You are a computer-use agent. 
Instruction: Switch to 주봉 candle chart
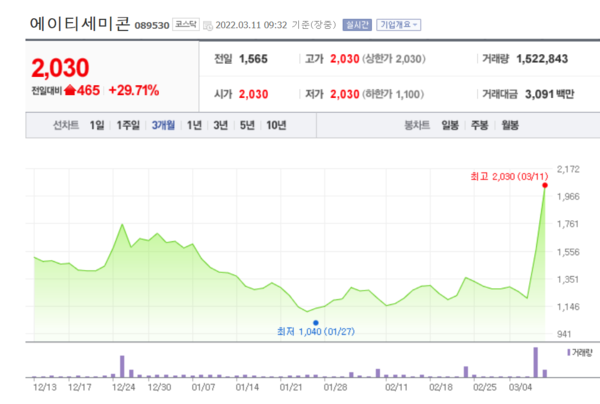(479, 125)
